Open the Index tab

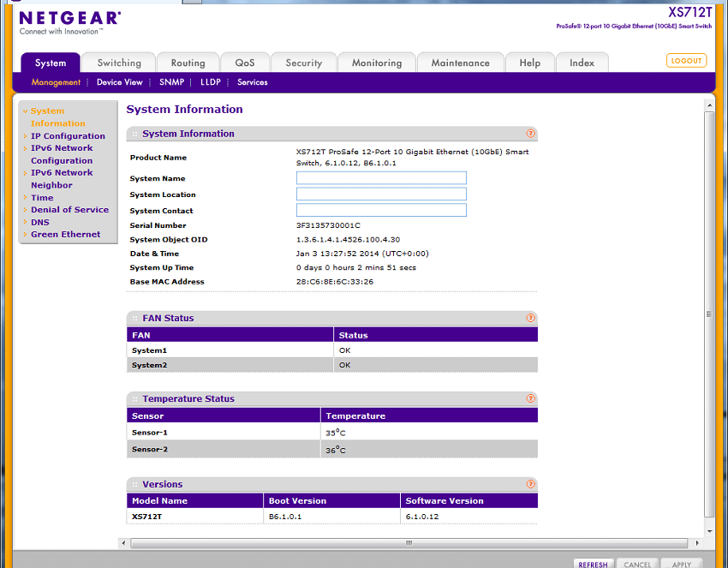click(x=582, y=63)
